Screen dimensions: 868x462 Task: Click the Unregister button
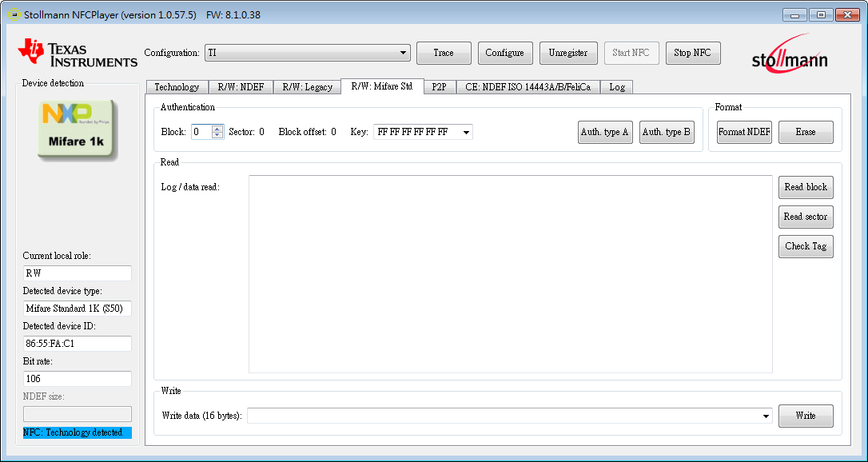pyautogui.click(x=568, y=53)
